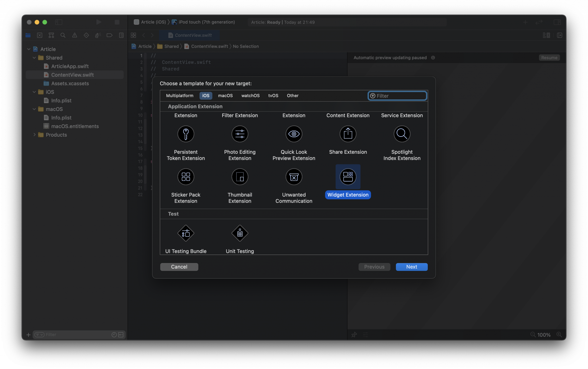Resume automatic preview updating
This screenshot has width=588, height=369.
[549, 58]
